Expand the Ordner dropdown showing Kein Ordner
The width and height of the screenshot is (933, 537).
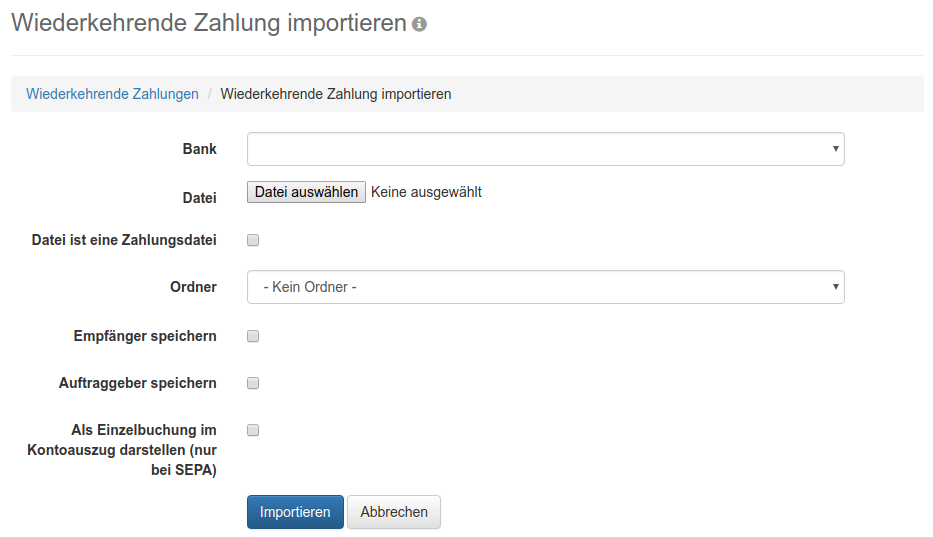546,287
